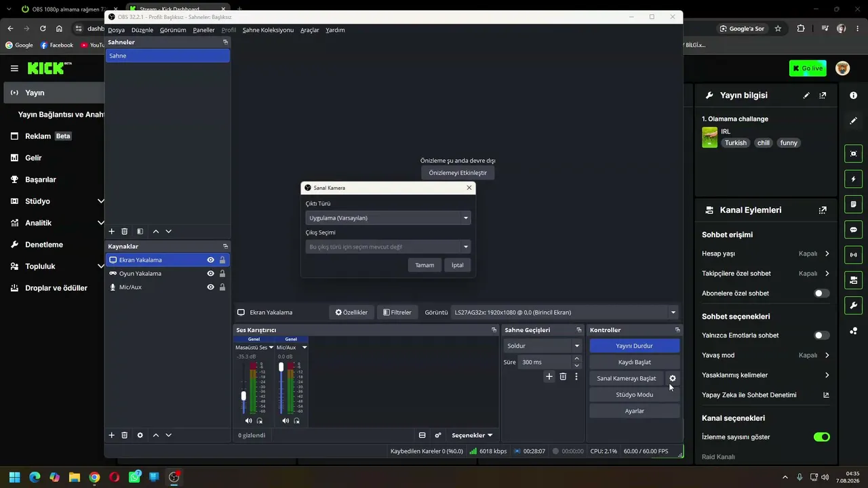Toggle Yalnızca Emotlarla sohbet switch
The height and width of the screenshot is (488, 868).
821,335
